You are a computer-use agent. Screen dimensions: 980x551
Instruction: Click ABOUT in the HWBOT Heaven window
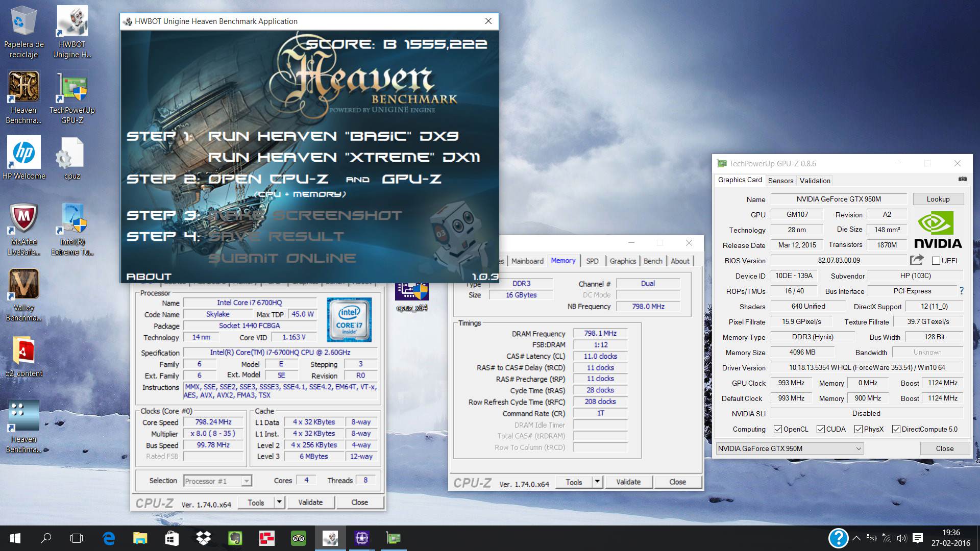pos(149,277)
